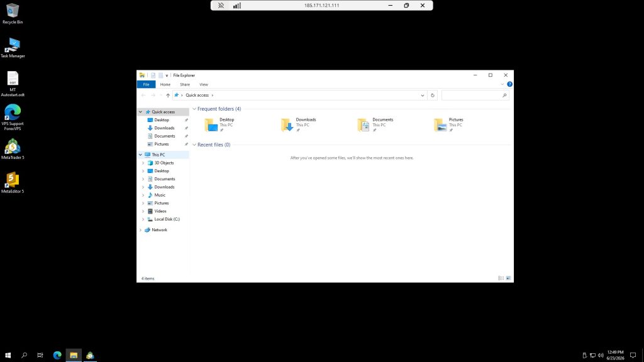This screenshot has width=644, height=362.
Task: Click the refresh button beside address bar
Action: point(433,96)
